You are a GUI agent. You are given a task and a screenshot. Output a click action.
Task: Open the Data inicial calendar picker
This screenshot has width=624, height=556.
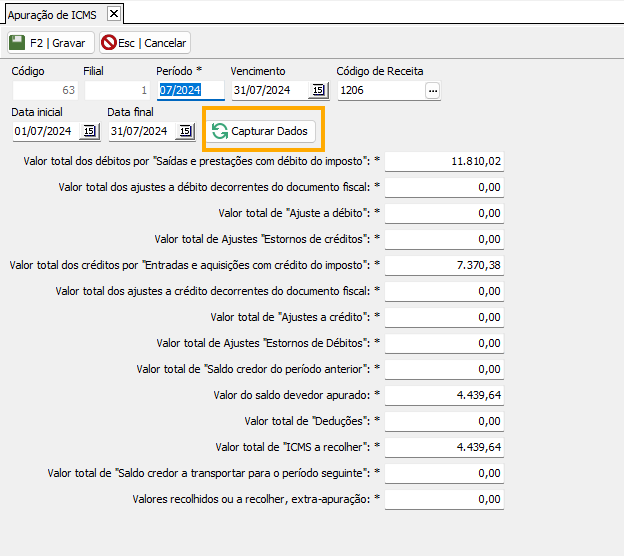point(88,131)
